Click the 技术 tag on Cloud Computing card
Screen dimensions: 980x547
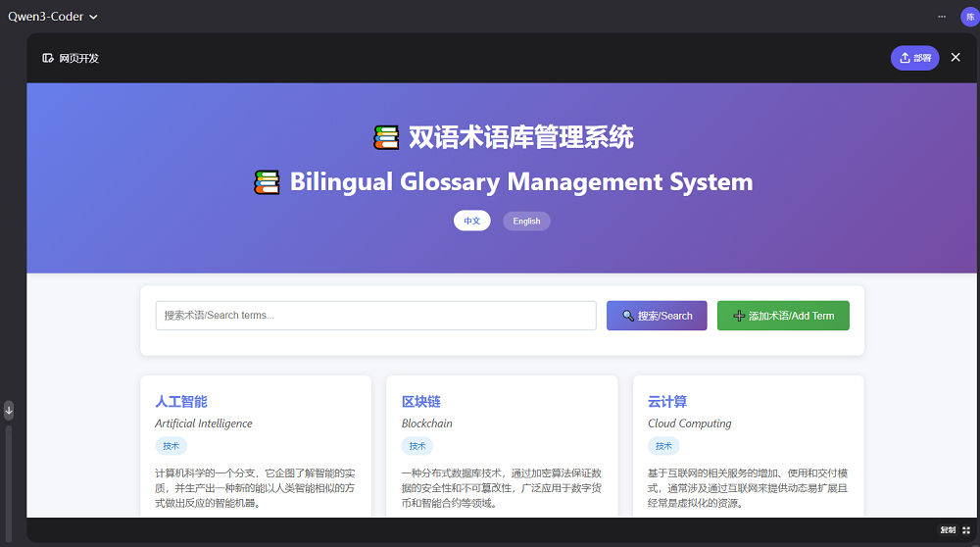663,446
